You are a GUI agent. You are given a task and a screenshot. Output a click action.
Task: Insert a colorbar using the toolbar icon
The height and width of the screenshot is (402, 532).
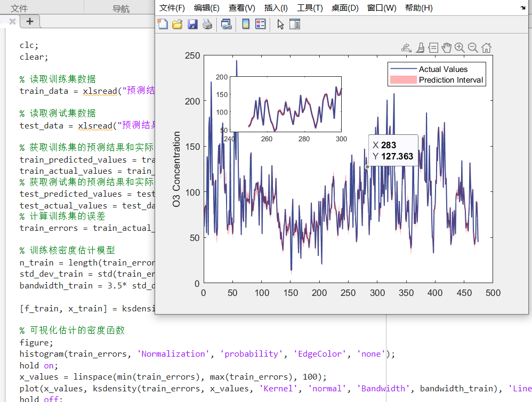246,24
